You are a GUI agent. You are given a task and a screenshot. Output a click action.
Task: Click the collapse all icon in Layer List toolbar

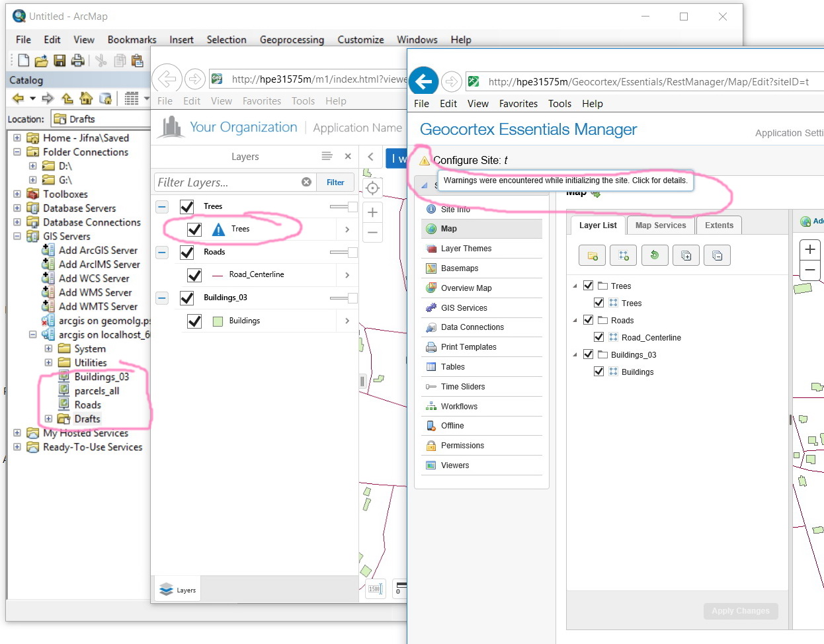click(x=717, y=255)
